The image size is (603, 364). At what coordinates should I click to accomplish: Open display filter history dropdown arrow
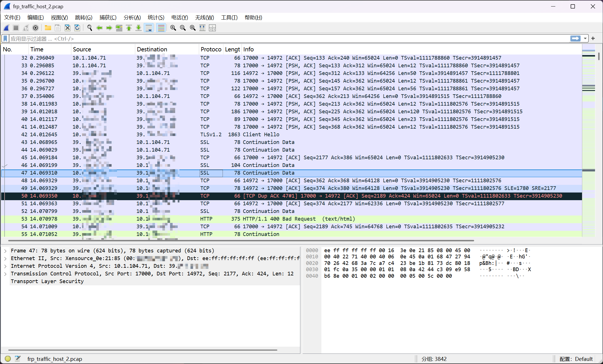(585, 38)
